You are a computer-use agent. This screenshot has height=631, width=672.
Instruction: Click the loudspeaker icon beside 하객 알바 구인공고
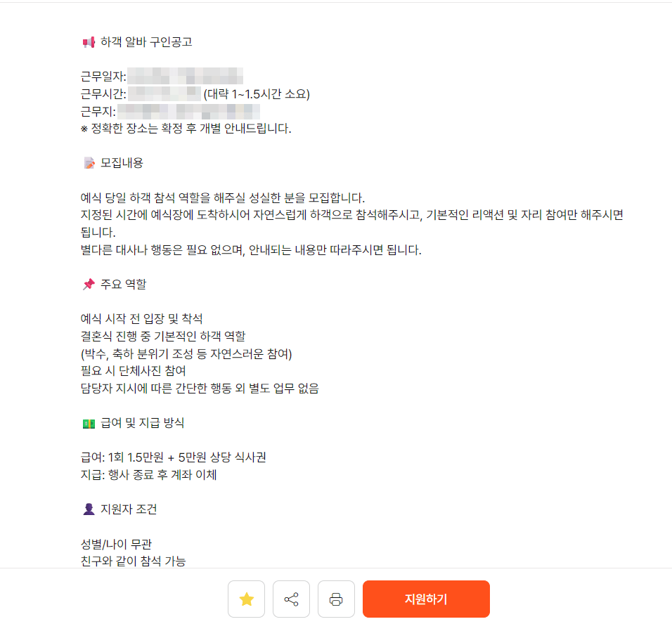(87, 41)
